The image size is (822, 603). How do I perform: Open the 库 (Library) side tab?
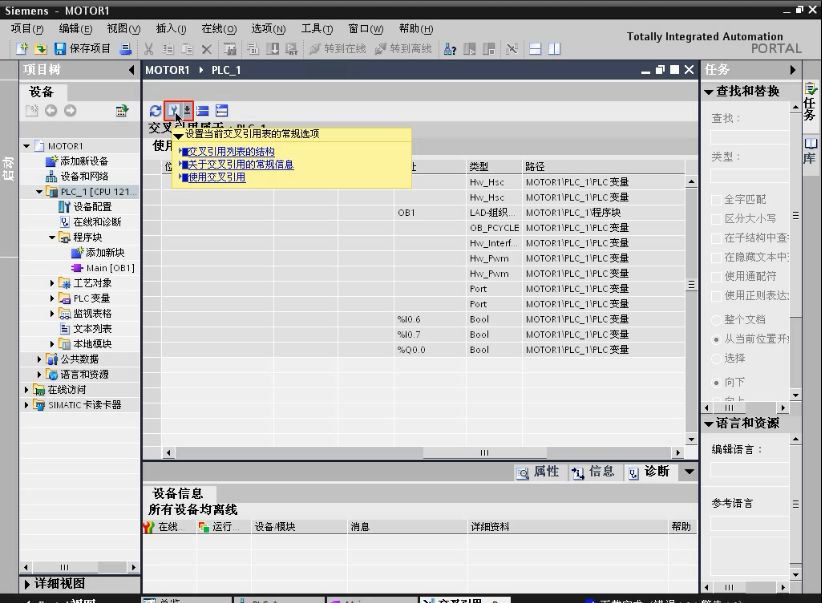point(810,152)
